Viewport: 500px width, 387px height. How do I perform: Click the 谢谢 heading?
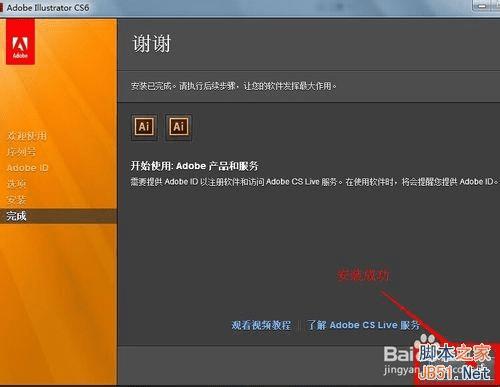[152, 44]
